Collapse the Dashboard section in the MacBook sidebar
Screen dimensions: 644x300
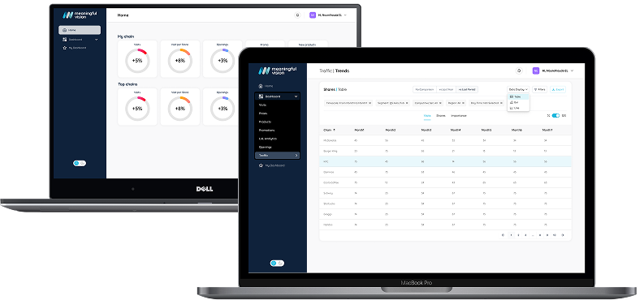coord(296,96)
